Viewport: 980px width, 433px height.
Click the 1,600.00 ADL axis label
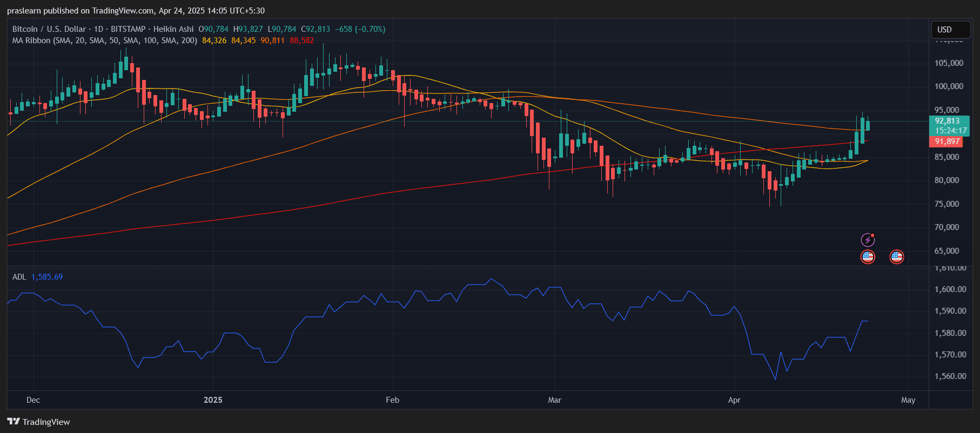click(x=950, y=289)
